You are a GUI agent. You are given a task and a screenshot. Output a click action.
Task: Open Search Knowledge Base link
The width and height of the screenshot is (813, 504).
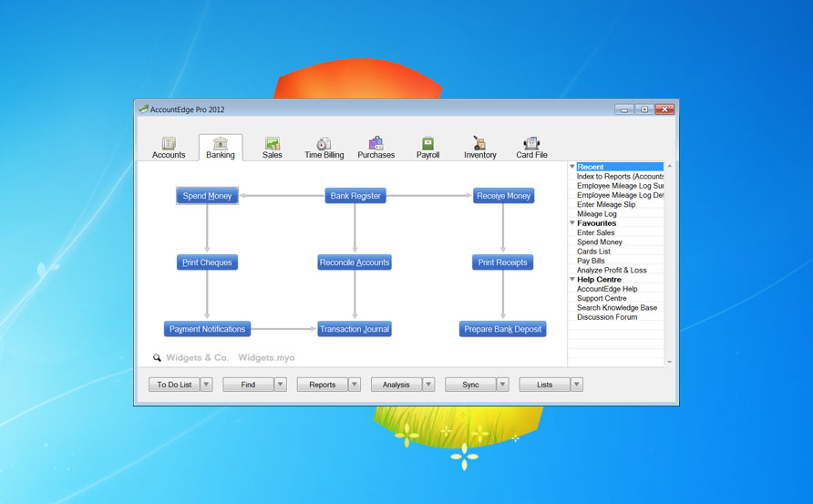click(617, 307)
